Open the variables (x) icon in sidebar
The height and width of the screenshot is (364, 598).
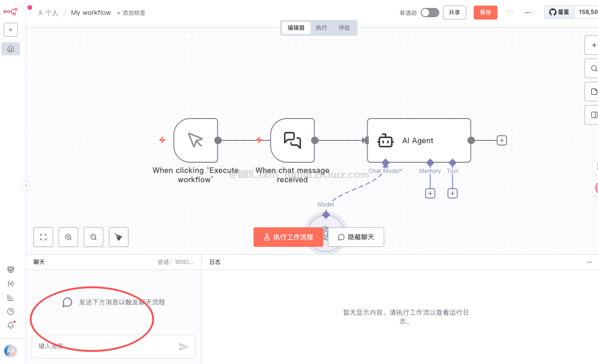(11, 284)
